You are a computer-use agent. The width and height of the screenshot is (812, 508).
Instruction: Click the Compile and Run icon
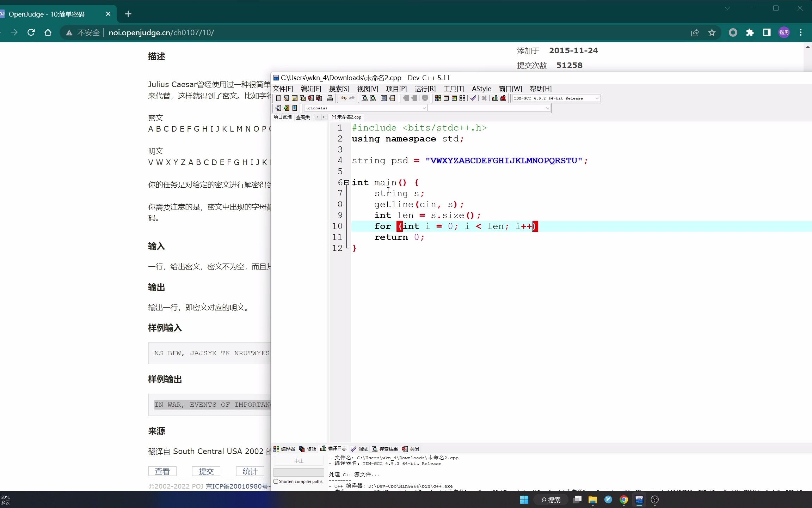click(454, 98)
